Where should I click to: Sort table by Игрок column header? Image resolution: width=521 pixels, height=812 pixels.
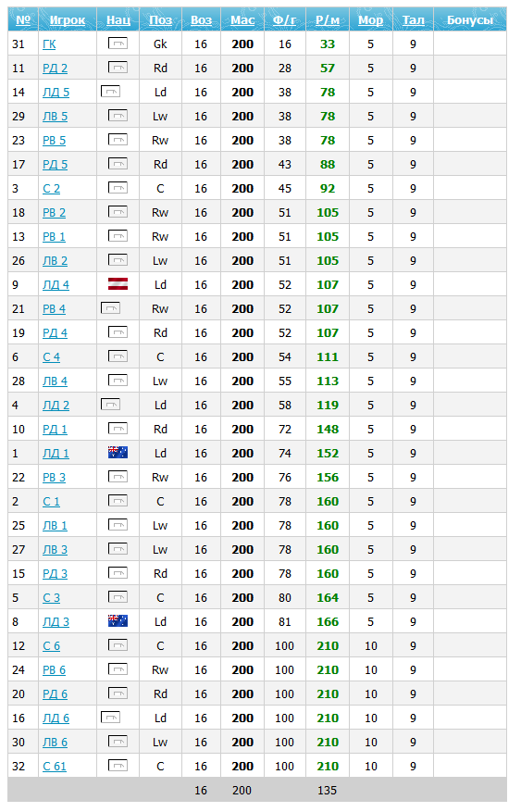tap(68, 20)
